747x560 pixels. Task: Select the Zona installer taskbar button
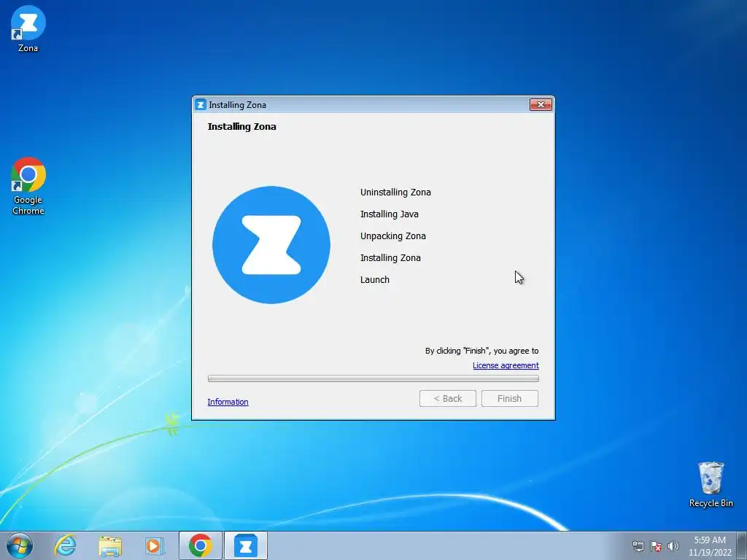pos(246,545)
